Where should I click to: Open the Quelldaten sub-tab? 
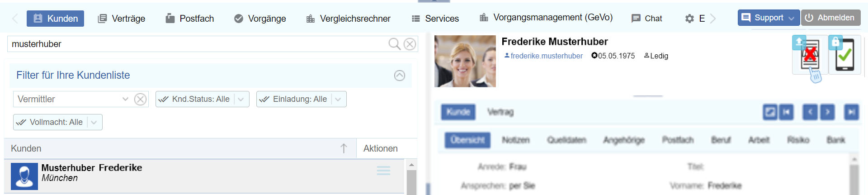click(x=566, y=140)
